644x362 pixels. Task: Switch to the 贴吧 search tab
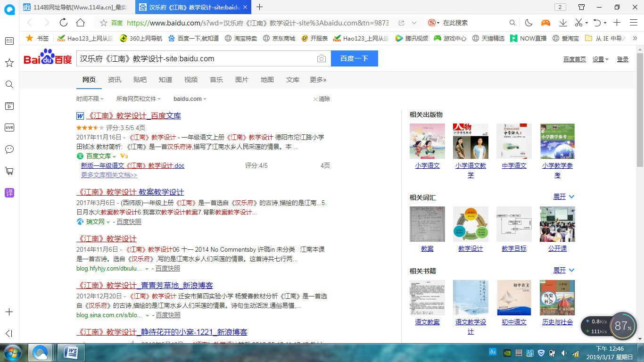pos(140,80)
